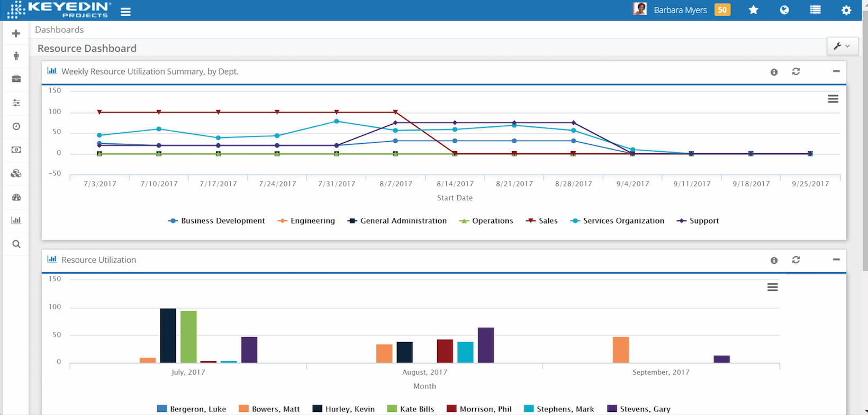Open the star favorites icon in header
Screen dimensions: 868x415
753,10
